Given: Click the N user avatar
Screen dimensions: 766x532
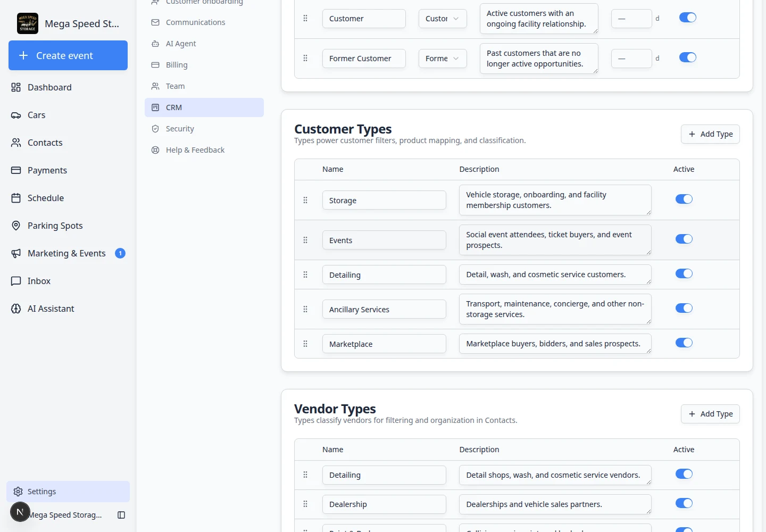Looking at the screenshot, I should tap(20, 512).
